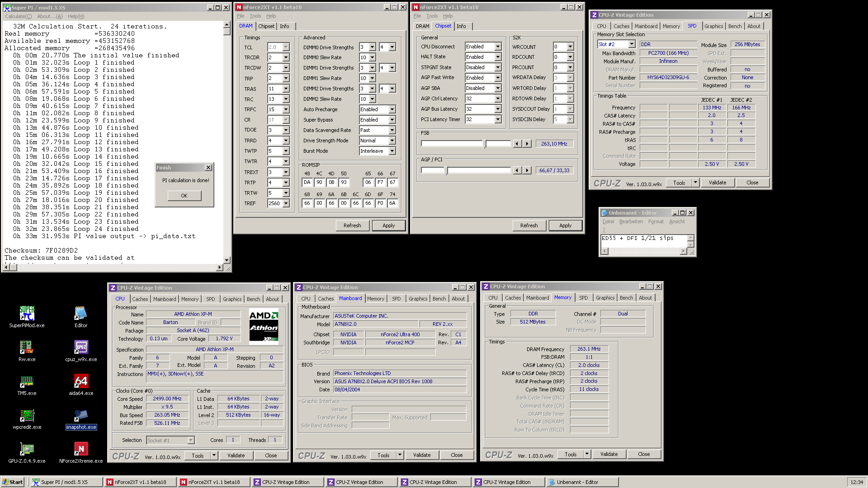The width and height of the screenshot is (868, 488).
Task: Click Core Speed value 2499.00 MHz
Action: (x=167, y=399)
